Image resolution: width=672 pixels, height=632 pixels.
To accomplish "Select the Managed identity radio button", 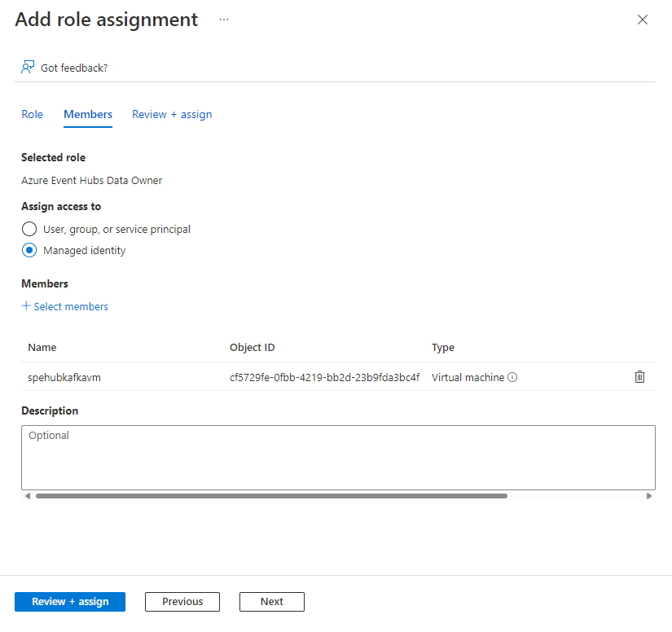I will point(29,250).
